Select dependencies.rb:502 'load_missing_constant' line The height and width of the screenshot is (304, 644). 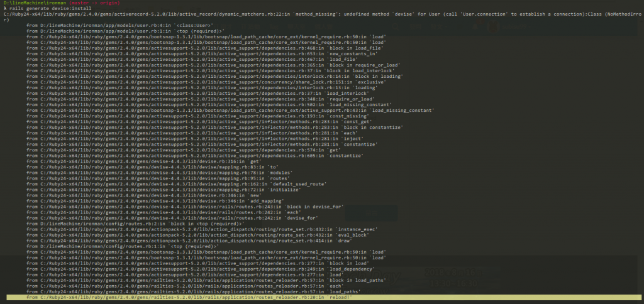[209, 105]
